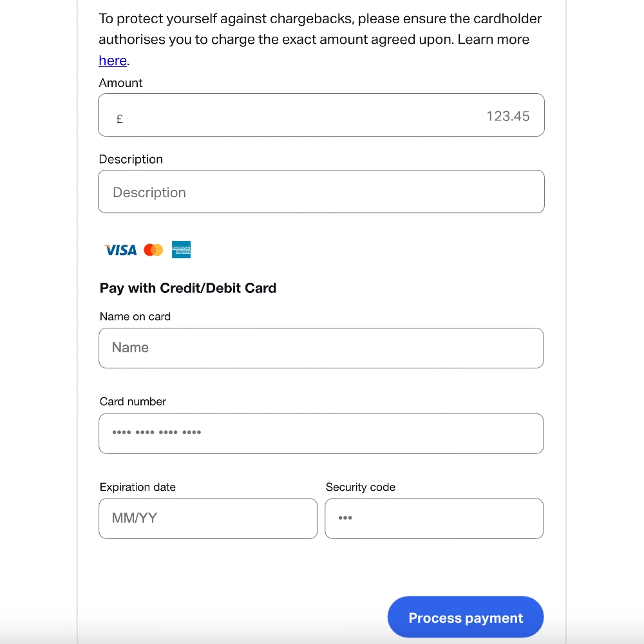Screen dimensions: 644x644
Task: Click the 'Pay with Credit/Debit Card' heading
Action: (x=187, y=289)
